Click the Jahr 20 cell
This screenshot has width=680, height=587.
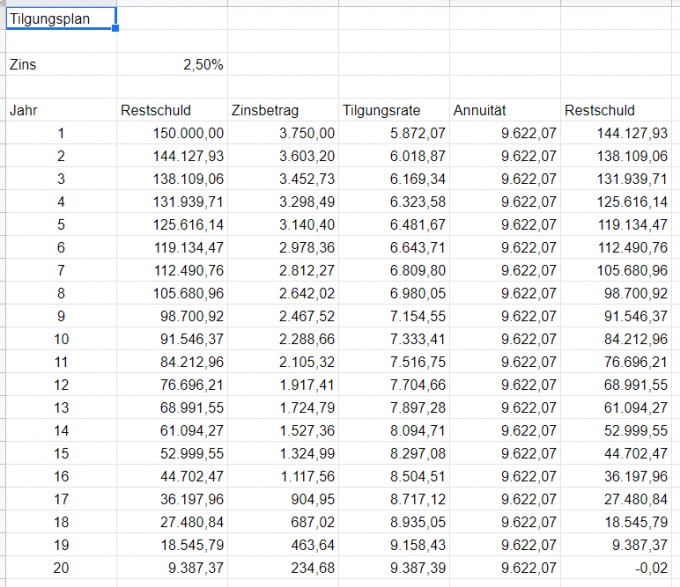(x=61, y=567)
